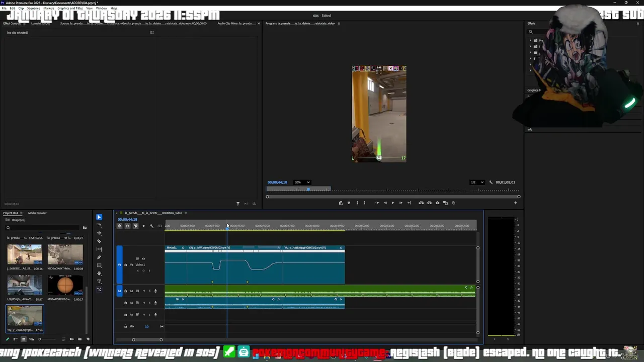644x362 pixels.
Task: Click the Extract button
Action: pos(429,203)
